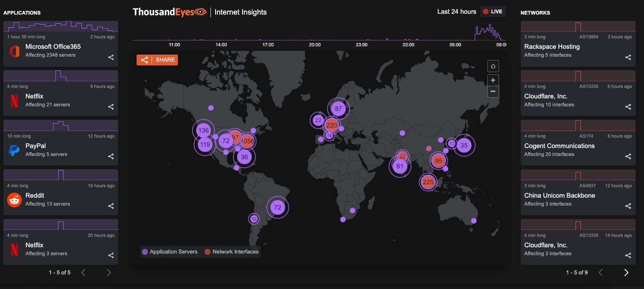Click the 225 cluster near Singapore
This screenshot has width=644, height=289.
(x=428, y=182)
